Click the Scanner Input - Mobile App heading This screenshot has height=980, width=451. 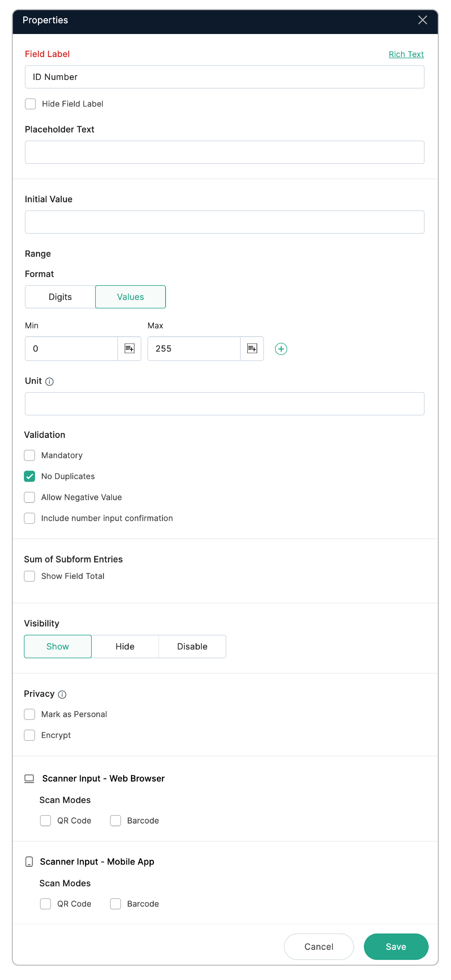[x=97, y=862]
